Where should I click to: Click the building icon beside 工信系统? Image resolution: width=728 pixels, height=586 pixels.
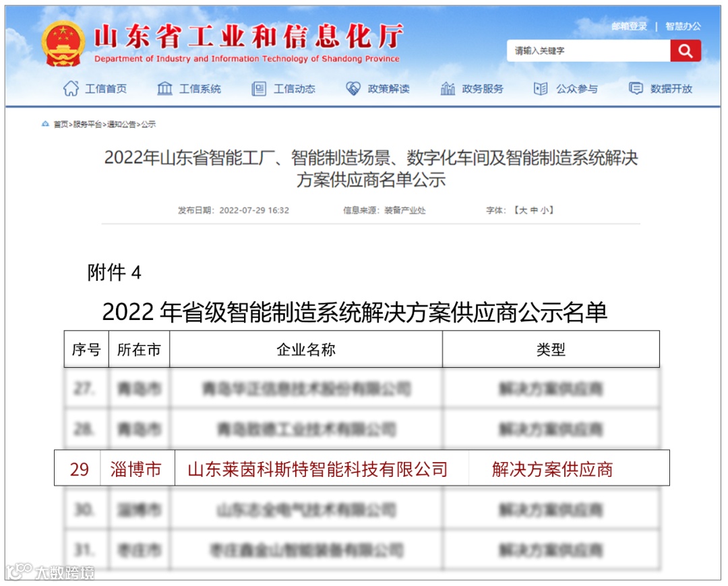pos(165,88)
